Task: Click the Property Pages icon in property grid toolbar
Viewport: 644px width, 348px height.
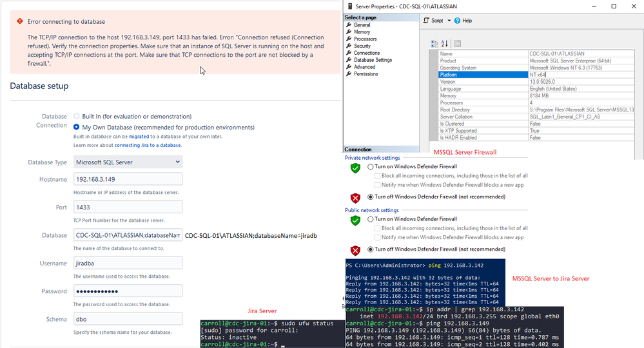Action: point(457,44)
